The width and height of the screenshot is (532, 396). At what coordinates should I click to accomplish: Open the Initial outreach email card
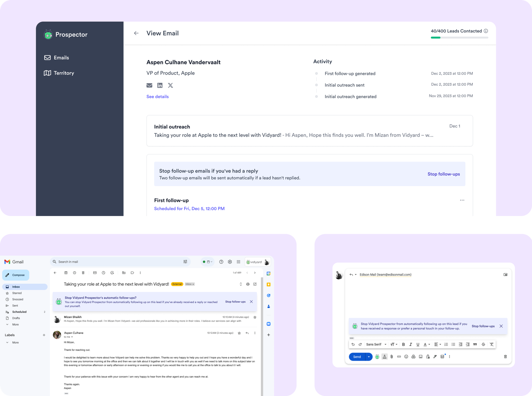(x=309, y=131)
